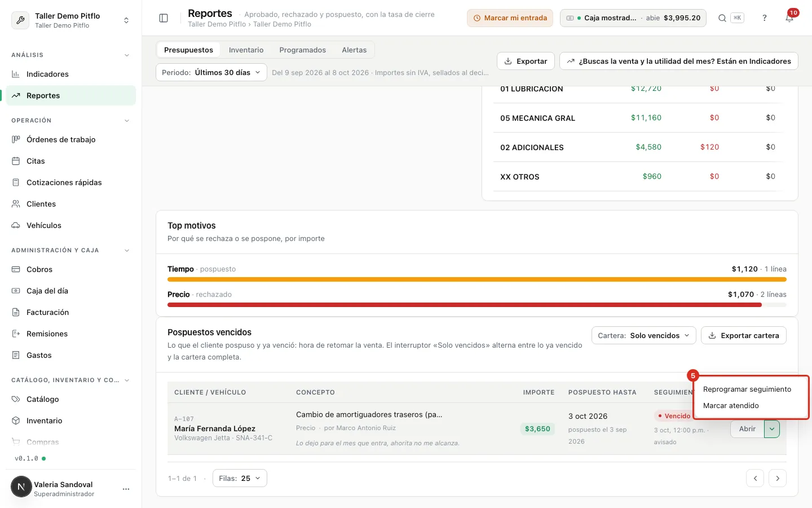Image resolution: width=812 pixels, height=508 pixels.
Task: Choose Reprogramar seguimiento from the menu
Action: [751, 389]
